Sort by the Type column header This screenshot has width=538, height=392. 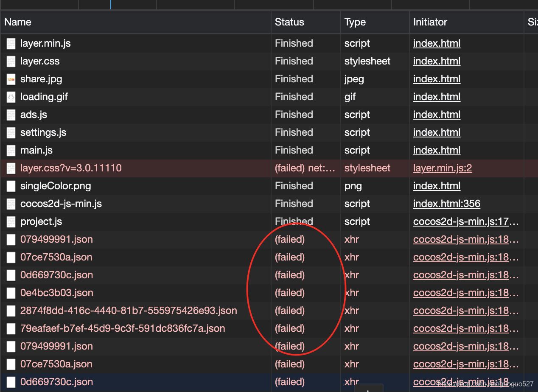pyautogui.click(x=355, y=22)
